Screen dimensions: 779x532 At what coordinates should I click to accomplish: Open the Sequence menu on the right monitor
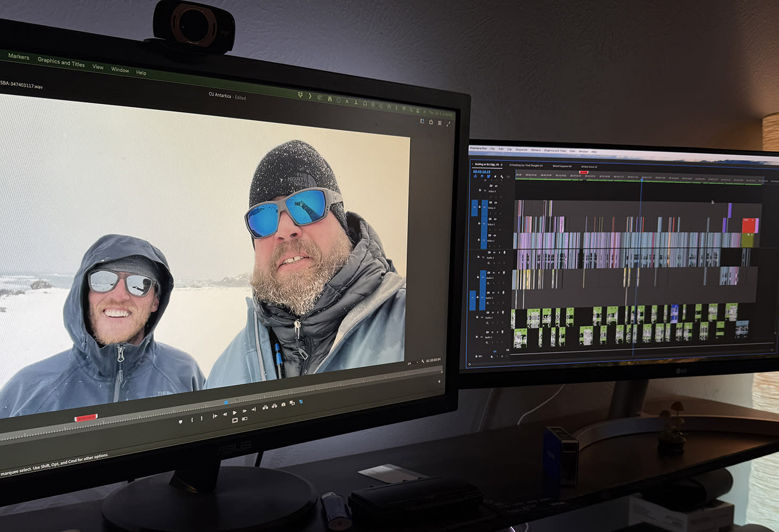[521, 149]
